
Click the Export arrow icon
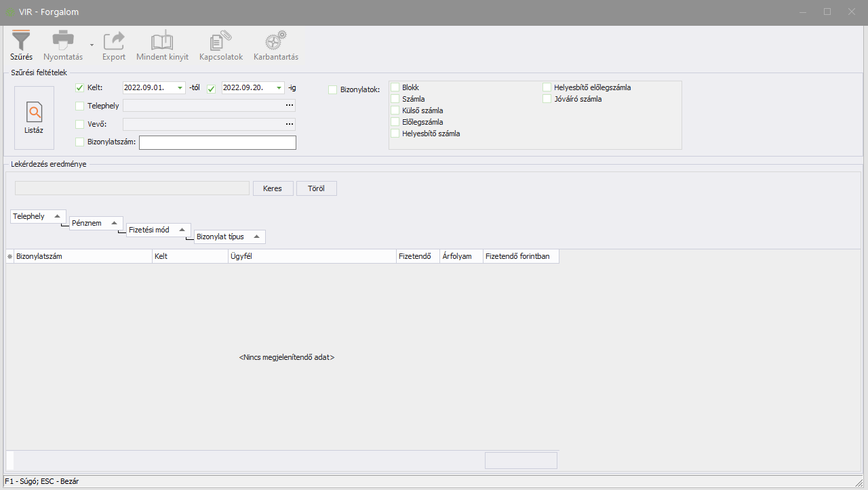(114, 41)
